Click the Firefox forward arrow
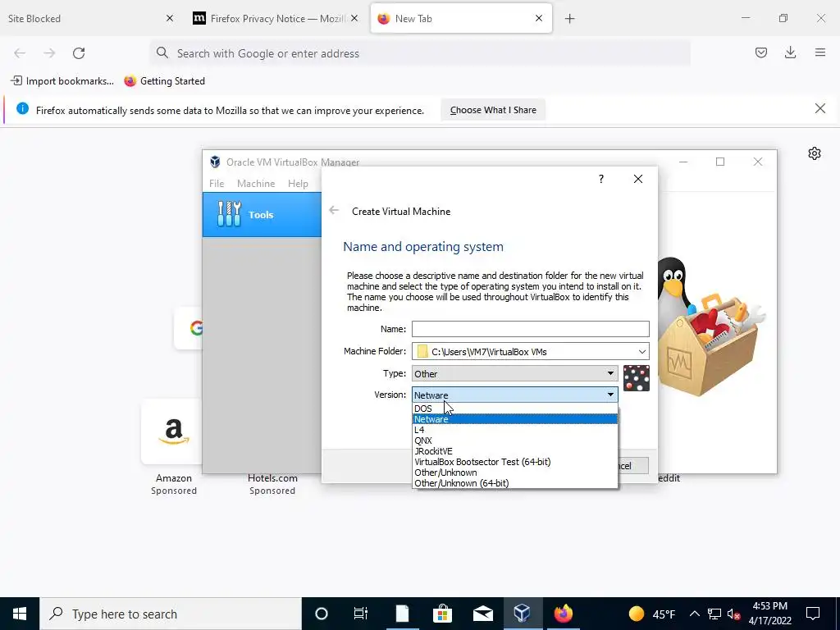The height and width of the screenshot is (630, 840). tap(49, 53)
